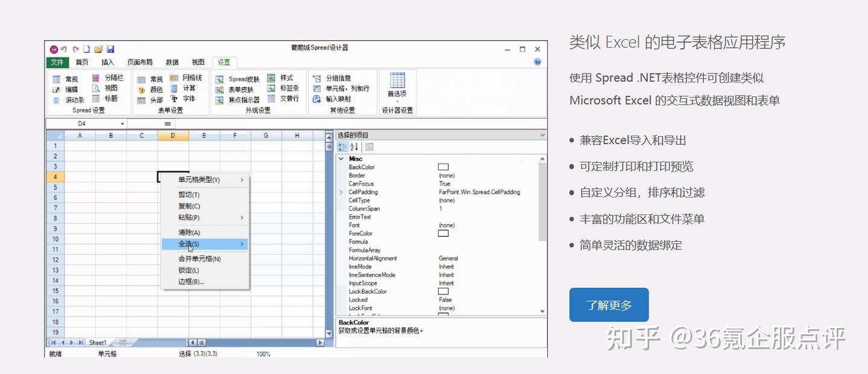
Task: Switch property grid to Categorized view
Action: click(x=342, y=146)
